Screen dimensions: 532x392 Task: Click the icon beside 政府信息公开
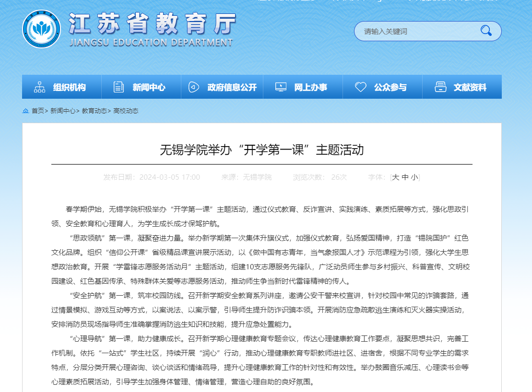point(194,87)
